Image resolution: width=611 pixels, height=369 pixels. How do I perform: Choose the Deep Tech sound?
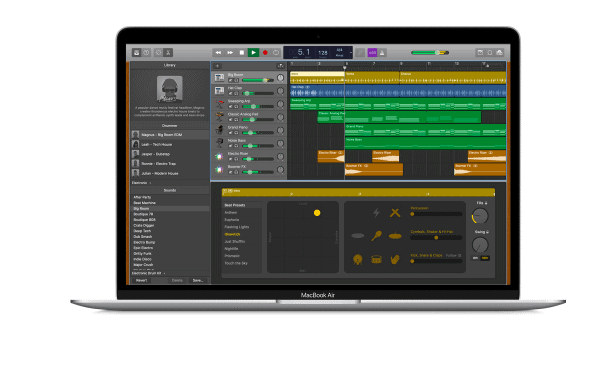coord(142,231)
